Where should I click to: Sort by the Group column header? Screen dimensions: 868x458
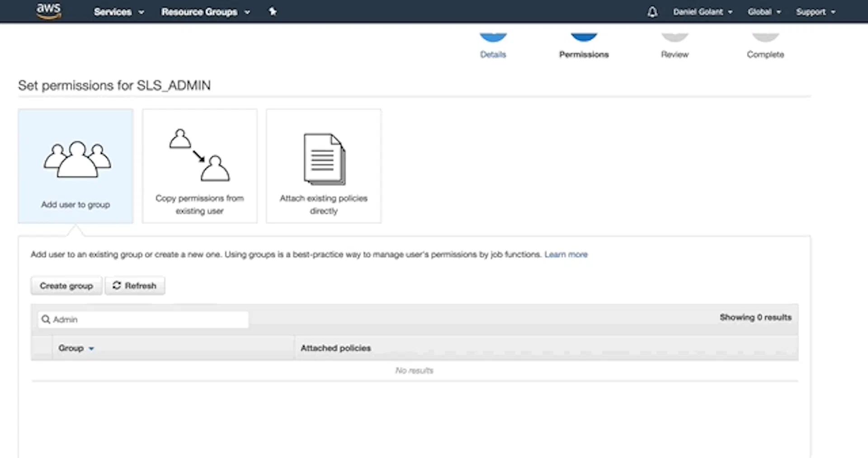point(76,348)
